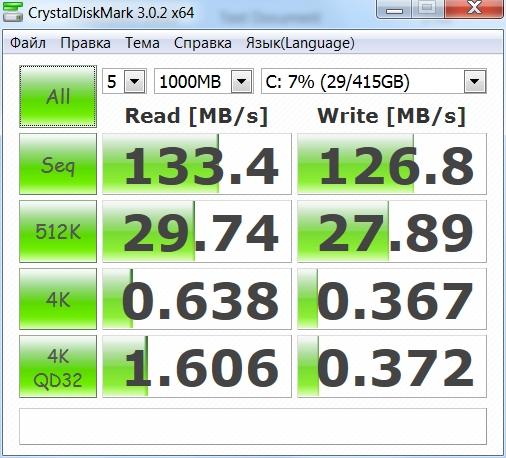Select the Seq read result 133.4

197,164
